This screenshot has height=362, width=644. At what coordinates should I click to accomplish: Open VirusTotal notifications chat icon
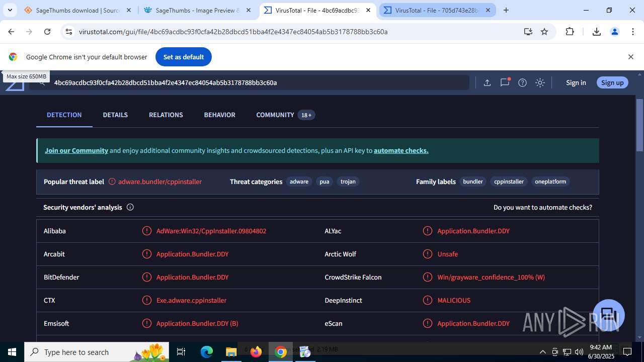click(505, 82)
